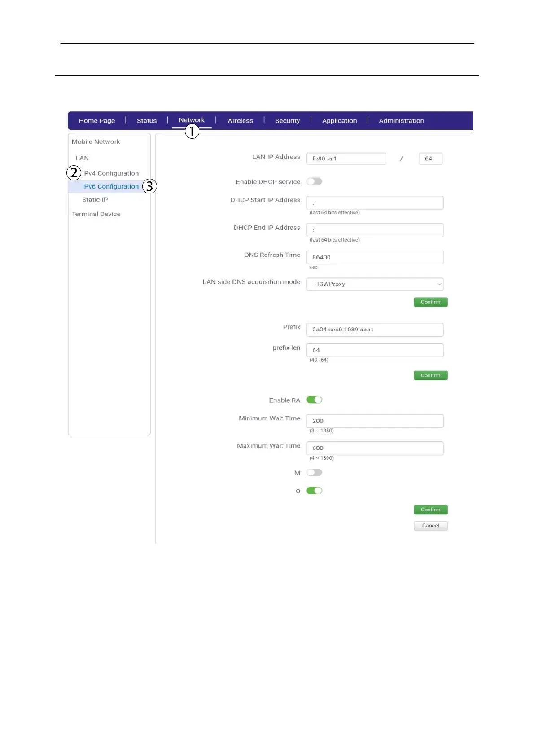Click the Prefix input field
The image size is (534, 756).
tap(375, 330)
